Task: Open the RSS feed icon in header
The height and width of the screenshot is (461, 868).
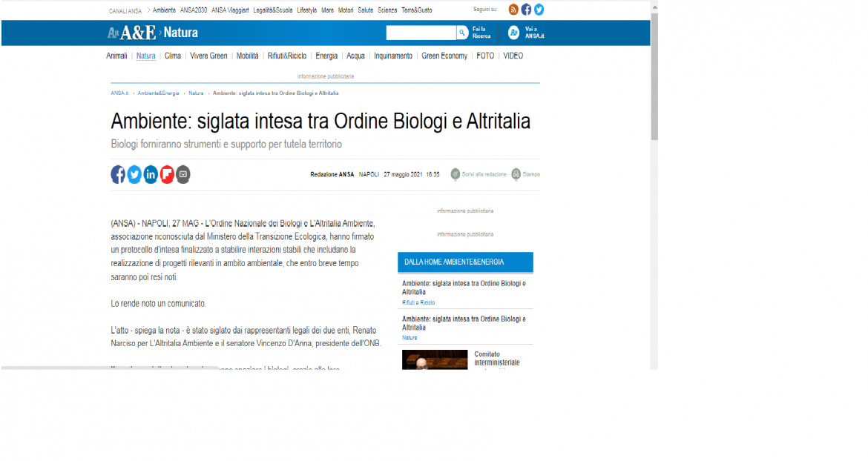Action: tap(513, 10)
